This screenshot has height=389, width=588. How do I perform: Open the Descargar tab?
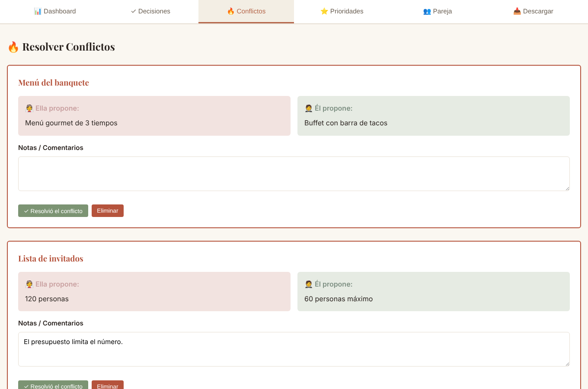[533, 11]
